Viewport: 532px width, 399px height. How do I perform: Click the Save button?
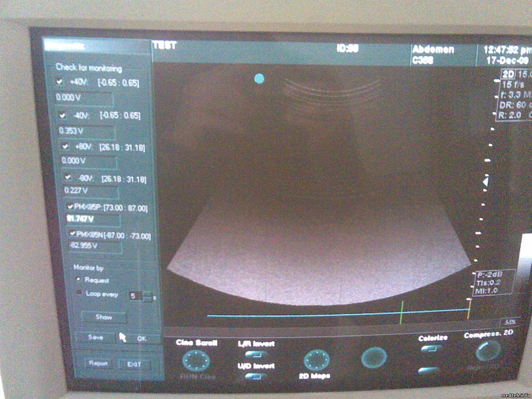tap(95, 337)
